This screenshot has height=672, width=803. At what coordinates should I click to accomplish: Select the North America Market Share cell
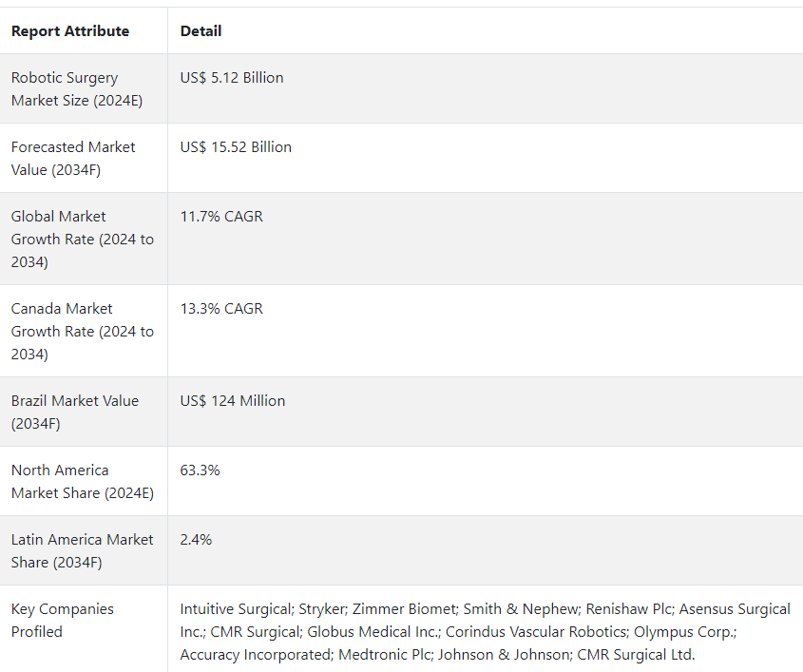point(83,482)
